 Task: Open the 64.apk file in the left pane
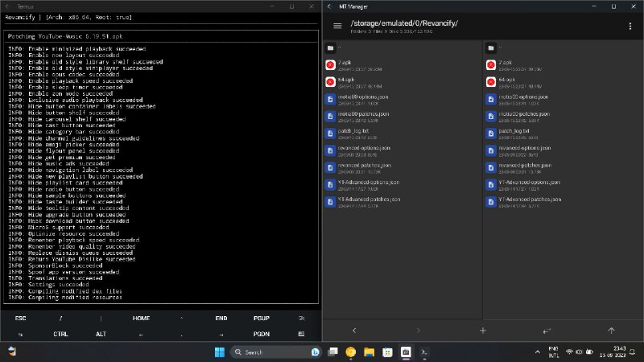(x=402, y=83)
